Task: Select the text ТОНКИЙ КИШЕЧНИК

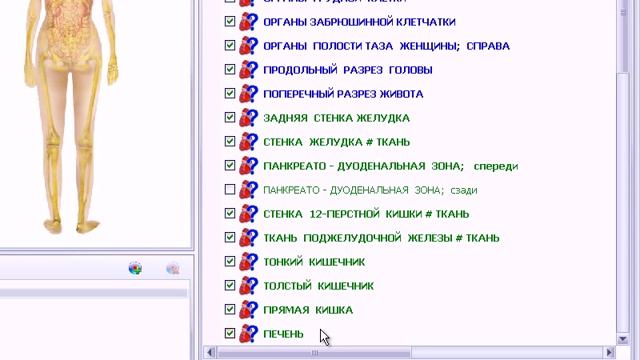Action: (x=314, y=262)
